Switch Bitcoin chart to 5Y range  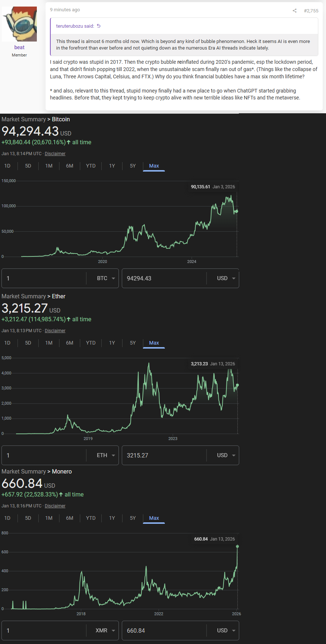[x=133, y=166]
